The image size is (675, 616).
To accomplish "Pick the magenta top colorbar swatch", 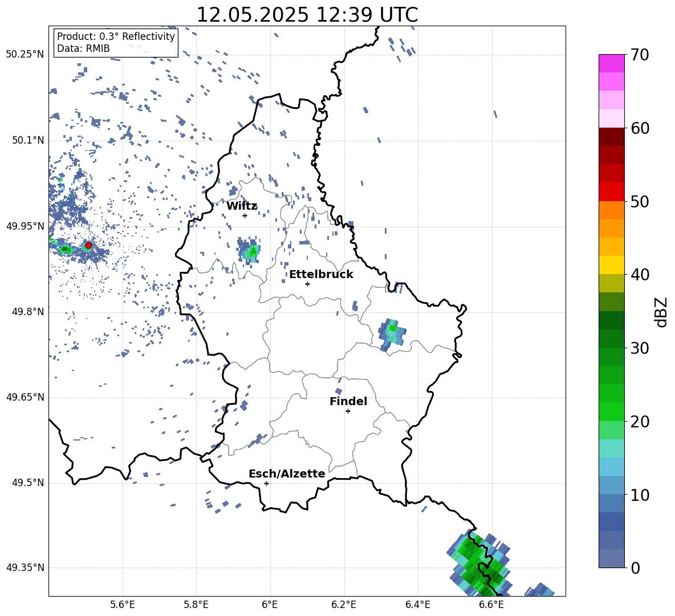I will point(612,63).
